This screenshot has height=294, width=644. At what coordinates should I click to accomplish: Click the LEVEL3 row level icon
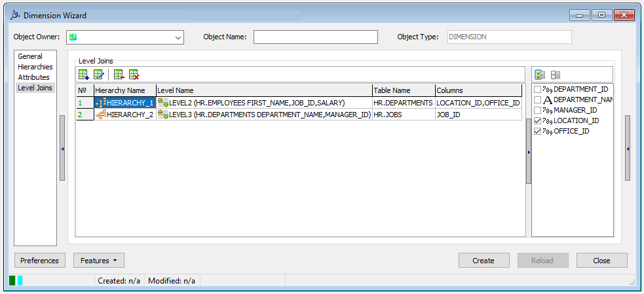(x=163, y=115)
